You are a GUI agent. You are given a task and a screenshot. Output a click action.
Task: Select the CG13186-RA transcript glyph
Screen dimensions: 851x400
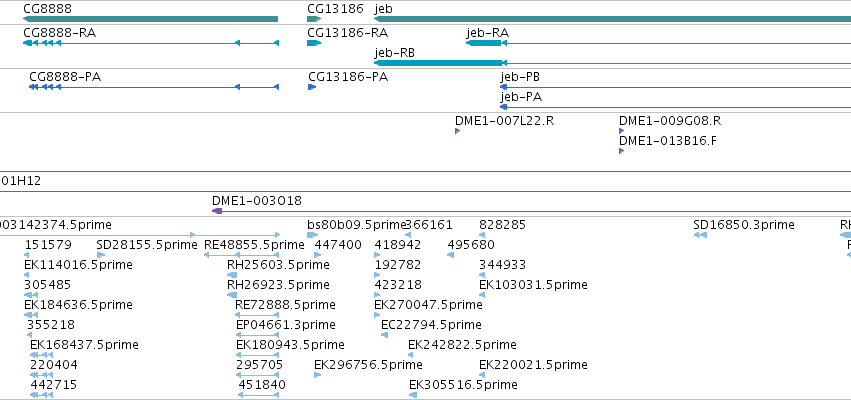pos(314,43)
